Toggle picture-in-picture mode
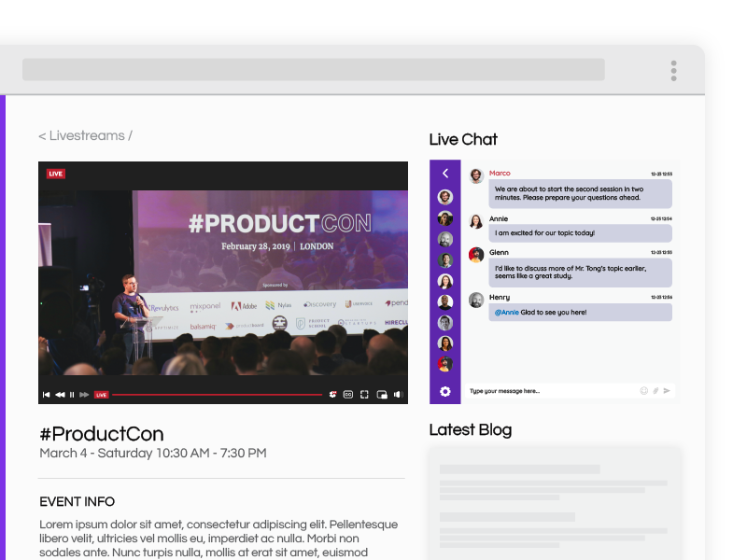747x560 pixels. pyautogui.click(x=382, y=395)
